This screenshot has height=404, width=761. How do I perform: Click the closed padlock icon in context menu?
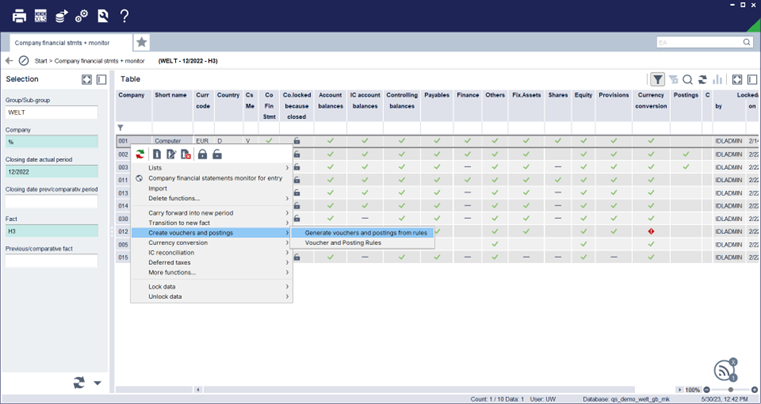pos(202,154)
